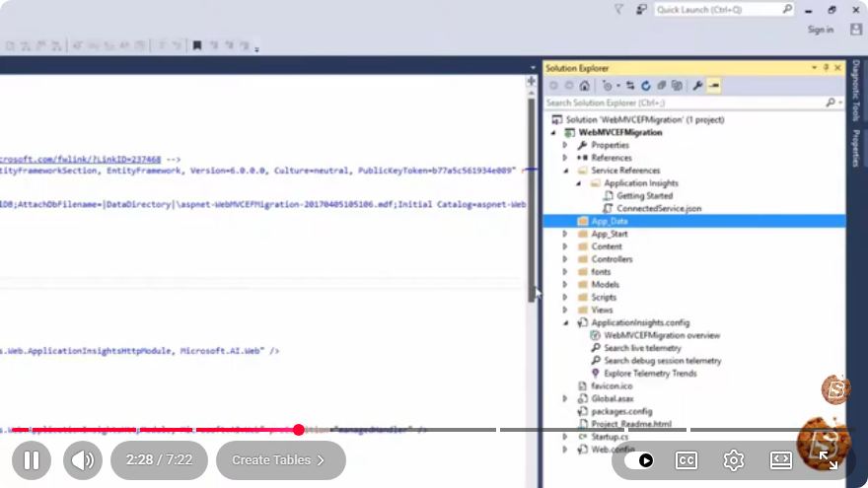The height and width of the screenshot is (488, 868).
Task: Click the Sign in link
Action: (x=821, y=30)
